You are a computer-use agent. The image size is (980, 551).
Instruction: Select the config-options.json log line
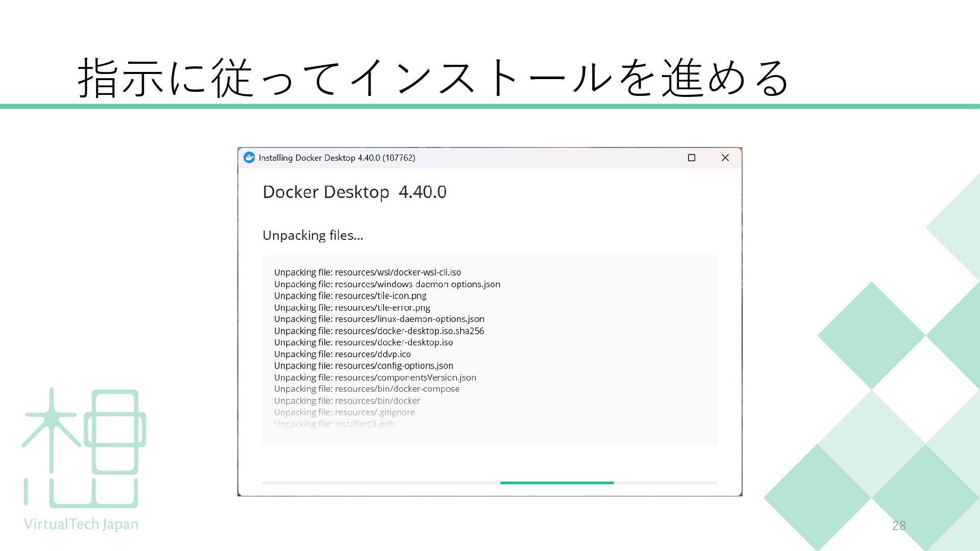pos(363,366)
